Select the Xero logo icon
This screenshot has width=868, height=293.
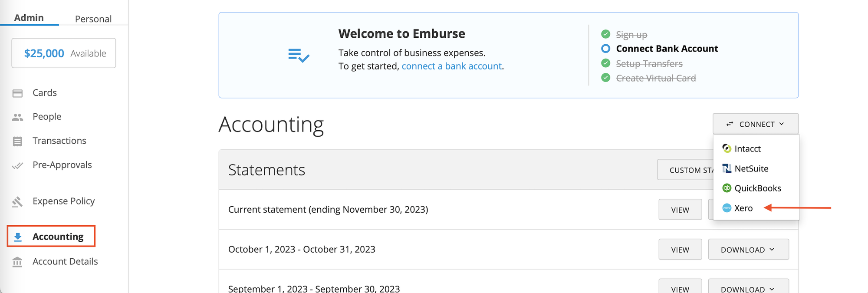coord(726,208)
